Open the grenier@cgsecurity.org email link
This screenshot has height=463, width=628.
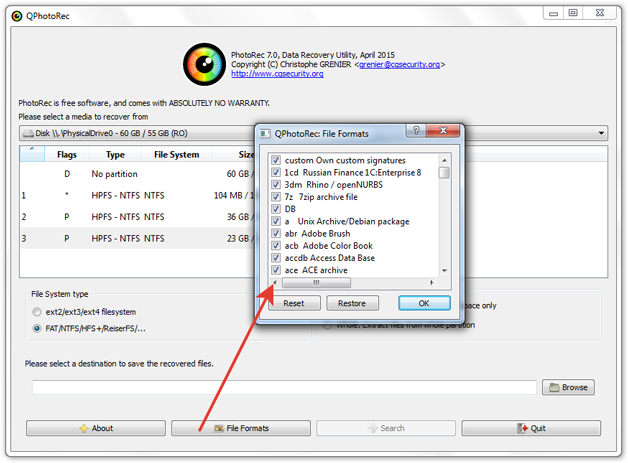click(x=399, y=64)
